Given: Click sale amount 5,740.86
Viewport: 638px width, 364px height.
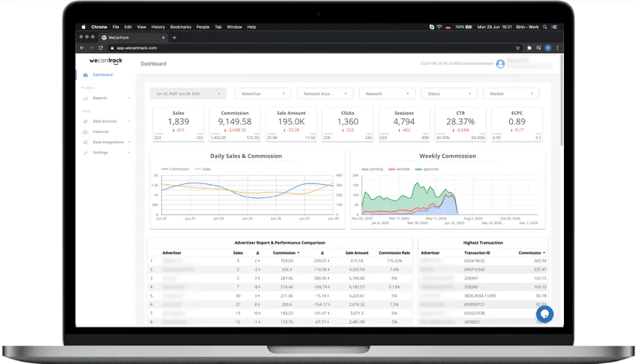Looking at the screenshot, I should coord(357,278).
